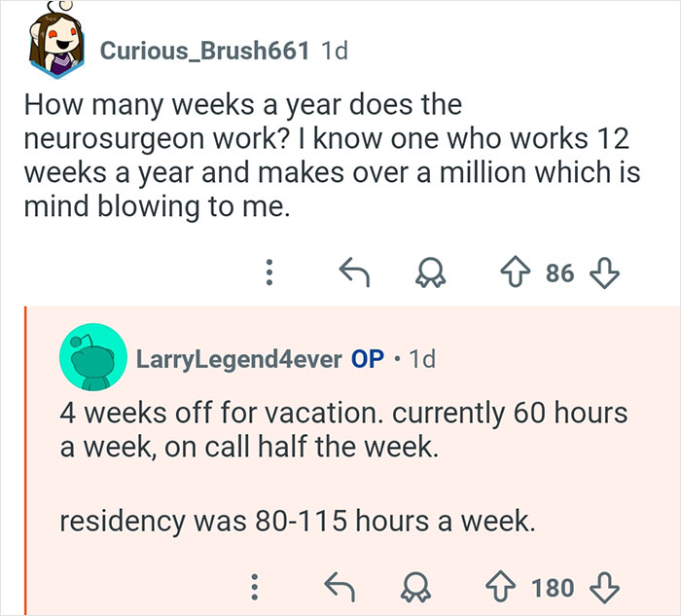681x616 pixels.
Task: Click the 180 vote score
Action: coord(552,587)
